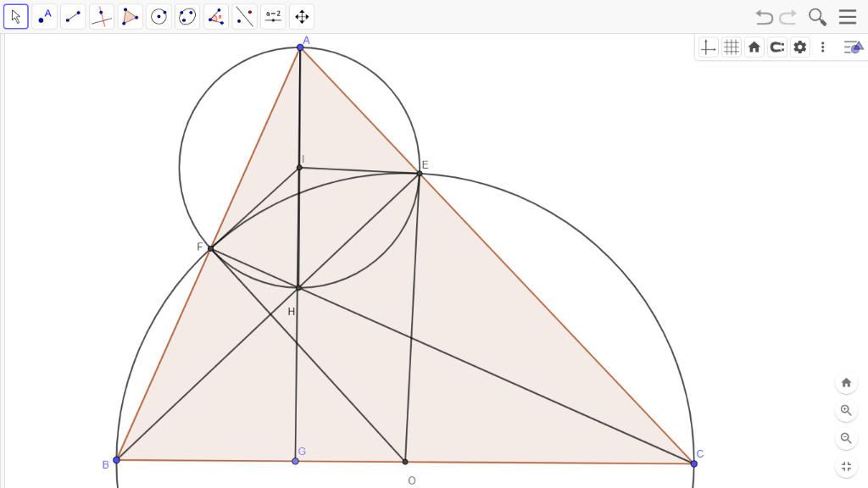The height and width of the screenshot is (488, 868).
Task: Open point capturing magnet options
Action: tap(777, 47)
